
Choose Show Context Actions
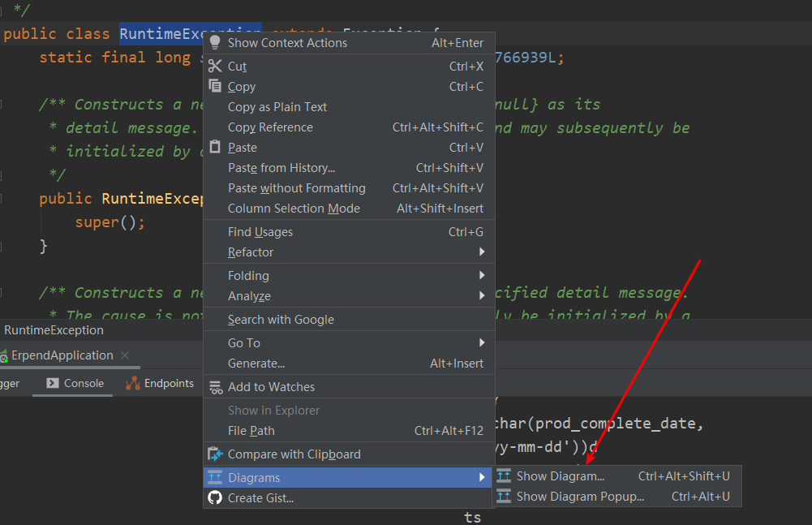pos(349,42)
